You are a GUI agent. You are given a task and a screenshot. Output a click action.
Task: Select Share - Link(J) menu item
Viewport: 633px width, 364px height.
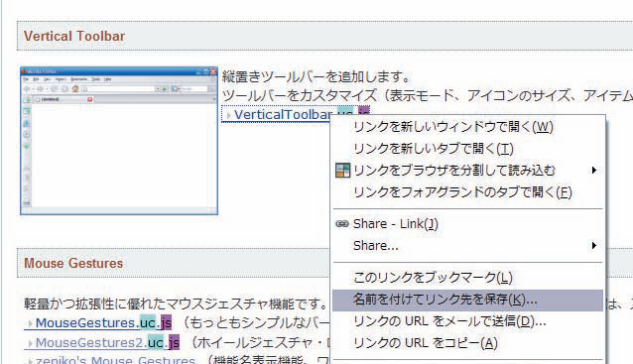(x=467, y=224)
